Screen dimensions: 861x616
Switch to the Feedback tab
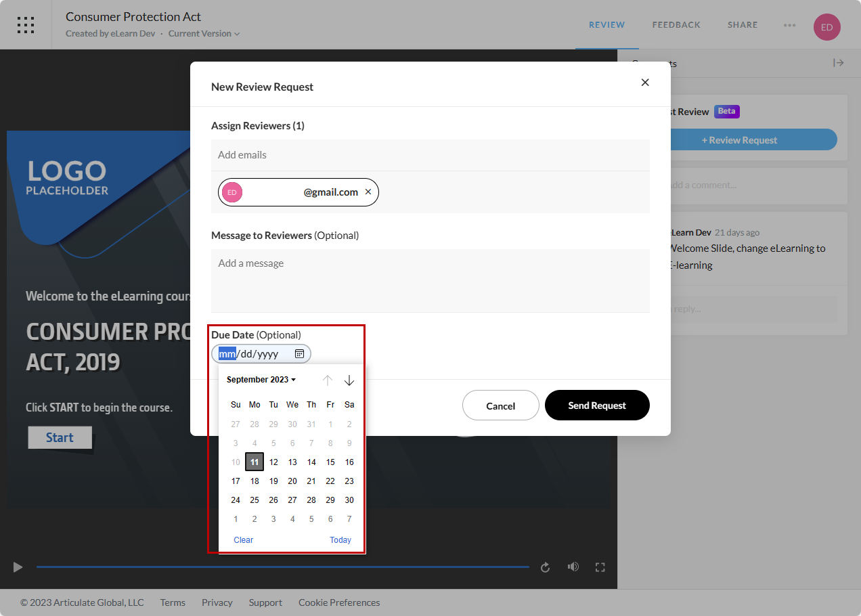pyautogui.click(x=676, y=25)
